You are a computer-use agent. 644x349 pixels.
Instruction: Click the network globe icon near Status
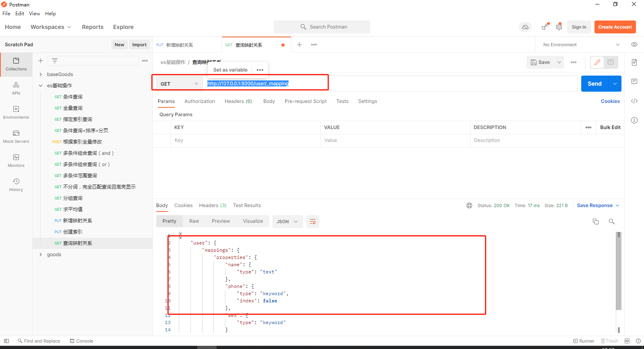coord(469,205)
